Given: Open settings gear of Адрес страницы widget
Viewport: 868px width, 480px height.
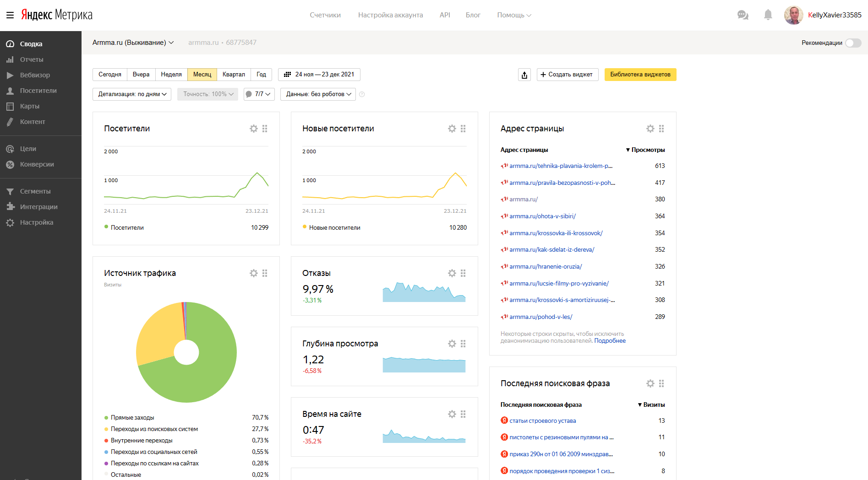Looking at the screenshot, I should (x=650, y=129).
